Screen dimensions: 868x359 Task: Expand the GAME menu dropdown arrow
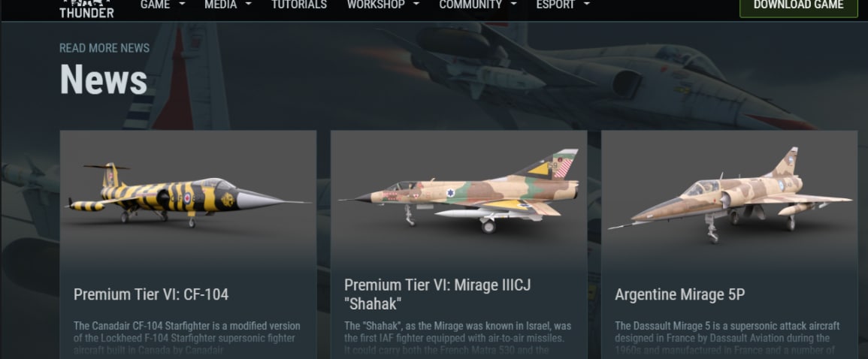pos(182,5)
